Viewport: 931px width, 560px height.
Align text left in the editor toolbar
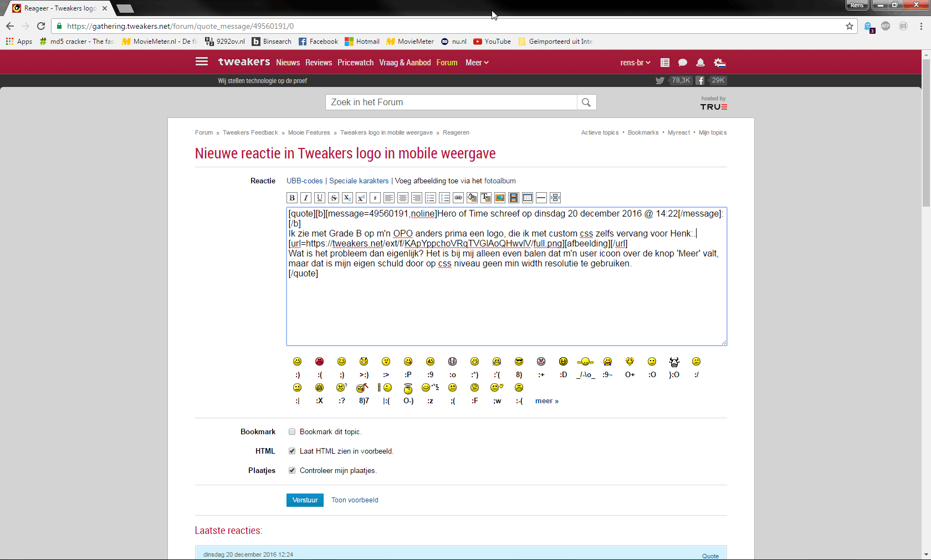389,198
